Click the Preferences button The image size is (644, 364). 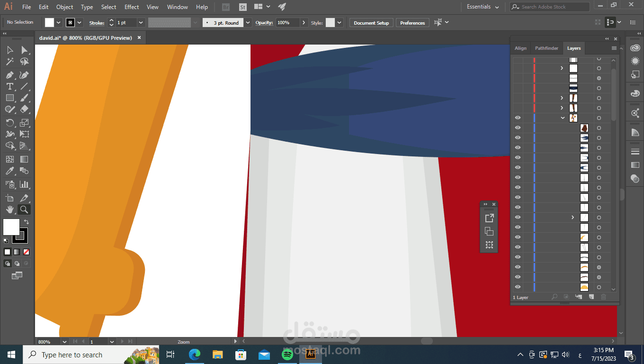[x=412, y=23]
